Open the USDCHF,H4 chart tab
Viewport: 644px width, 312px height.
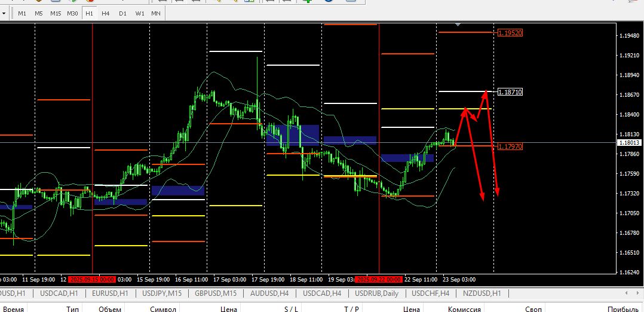[430, 293]
